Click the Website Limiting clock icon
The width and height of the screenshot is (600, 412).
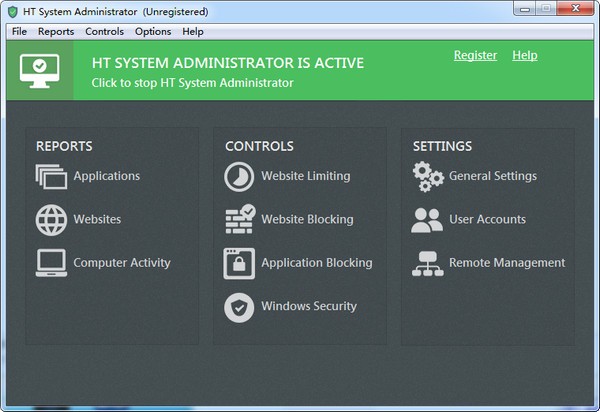pos(239,176)
